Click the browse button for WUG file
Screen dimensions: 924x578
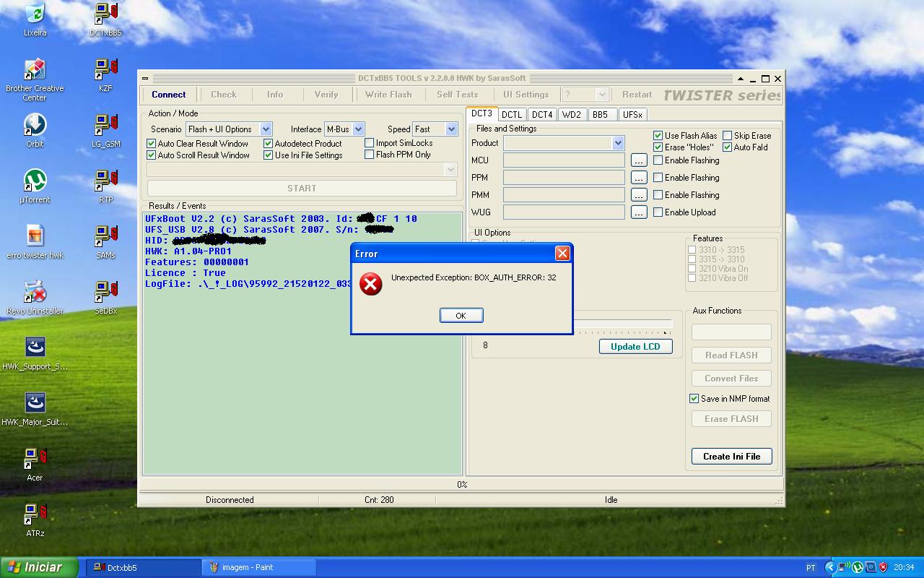(x=638, y=212)
